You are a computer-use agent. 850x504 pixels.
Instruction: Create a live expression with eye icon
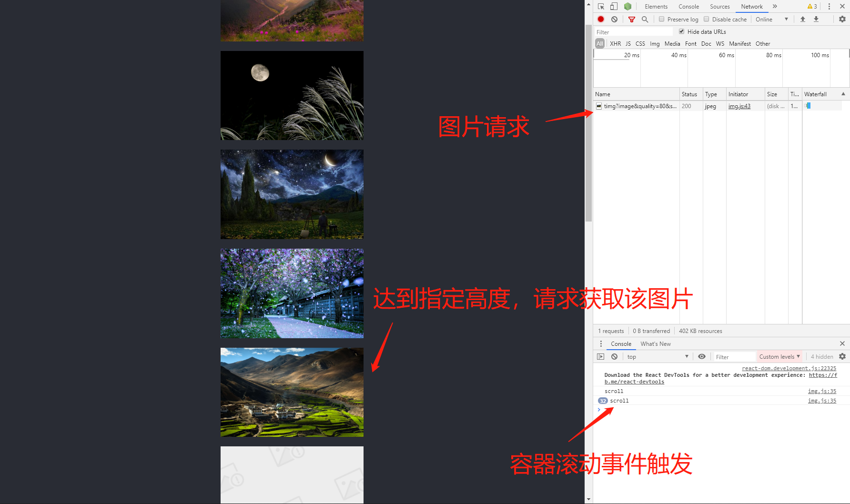702,356
